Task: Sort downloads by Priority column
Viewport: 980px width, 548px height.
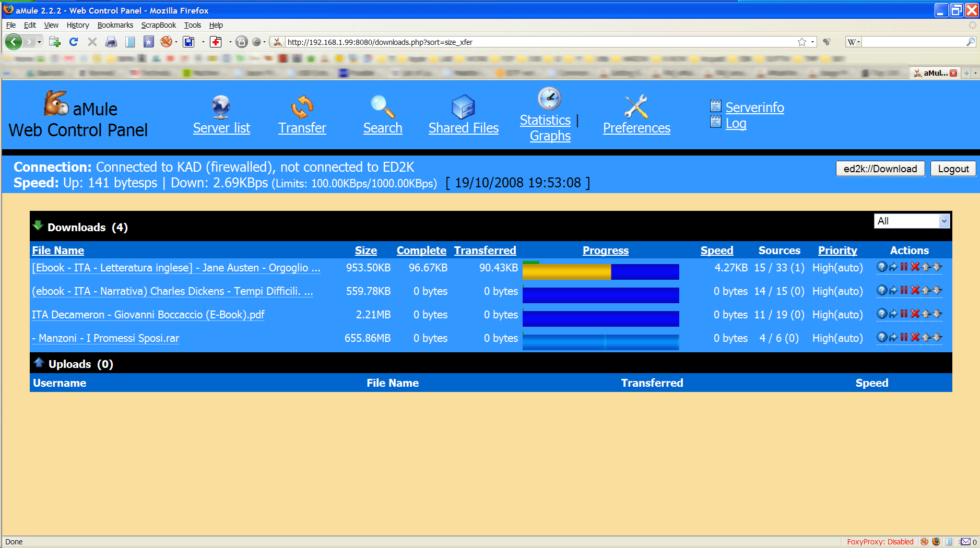Action: click(837, 251)
